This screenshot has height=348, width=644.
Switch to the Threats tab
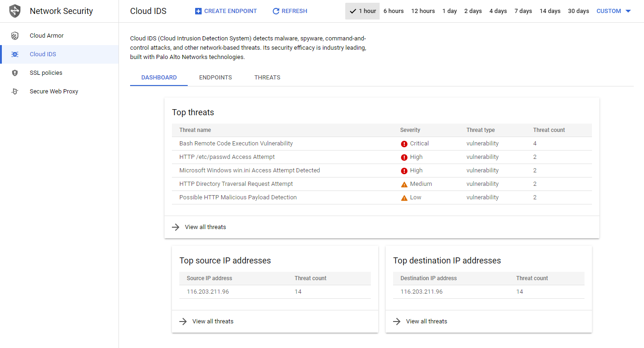pos(267,78)
